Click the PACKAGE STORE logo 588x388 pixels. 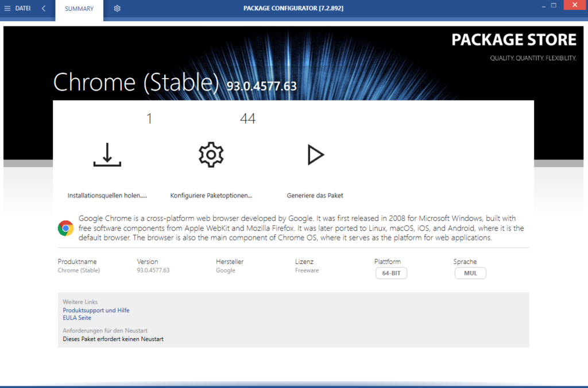coord(514,40)
